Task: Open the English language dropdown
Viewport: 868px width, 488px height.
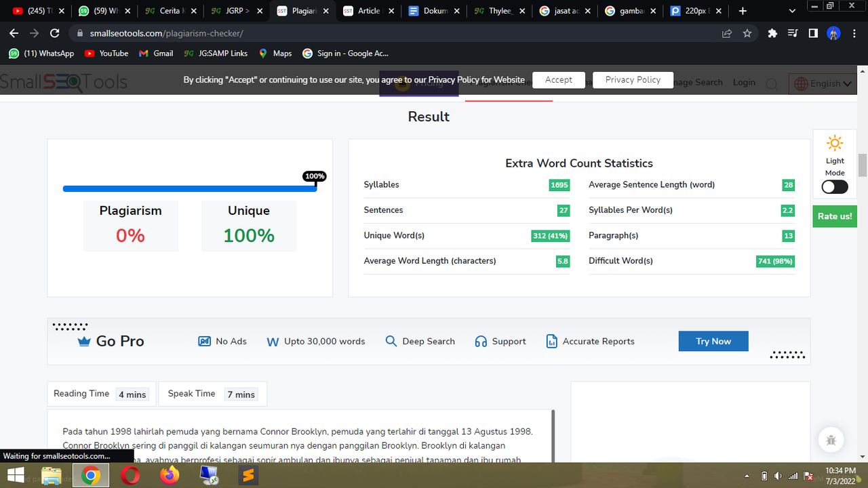Action: [822, 83]
